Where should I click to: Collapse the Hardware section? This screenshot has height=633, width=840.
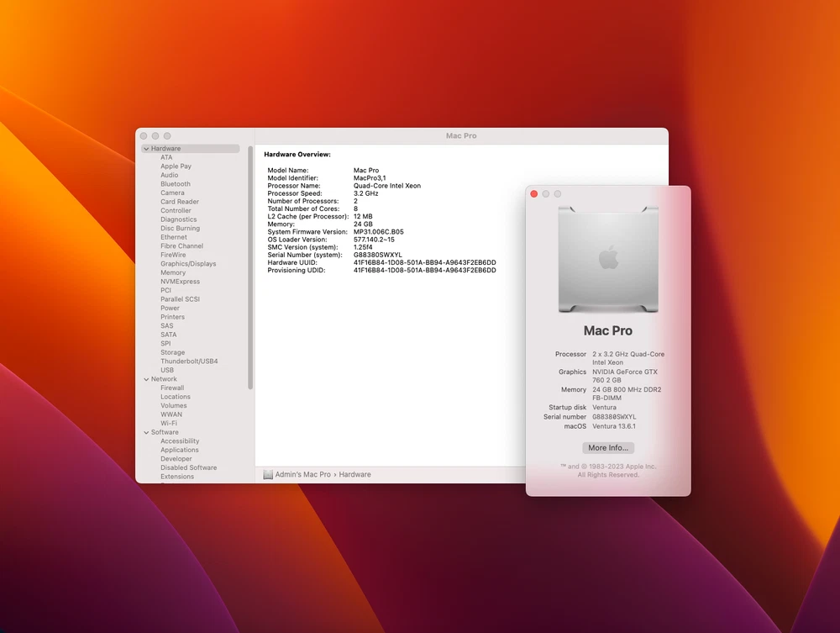pyautogui.click(x=146, y=149)
